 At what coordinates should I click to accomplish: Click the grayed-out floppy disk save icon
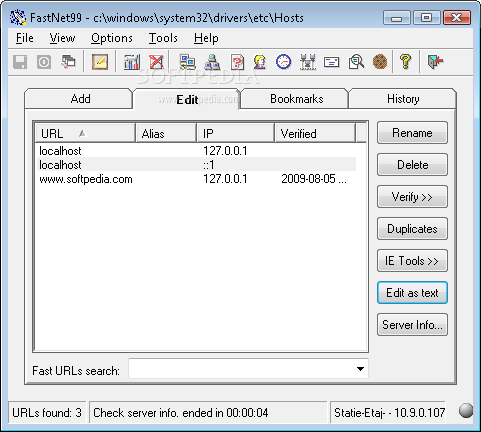20,62
